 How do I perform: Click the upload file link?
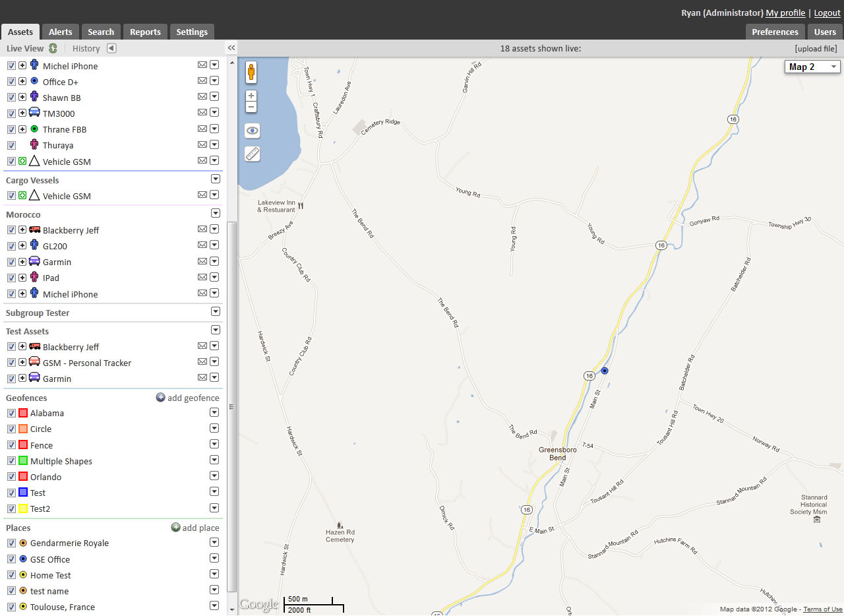click(815, 47)
